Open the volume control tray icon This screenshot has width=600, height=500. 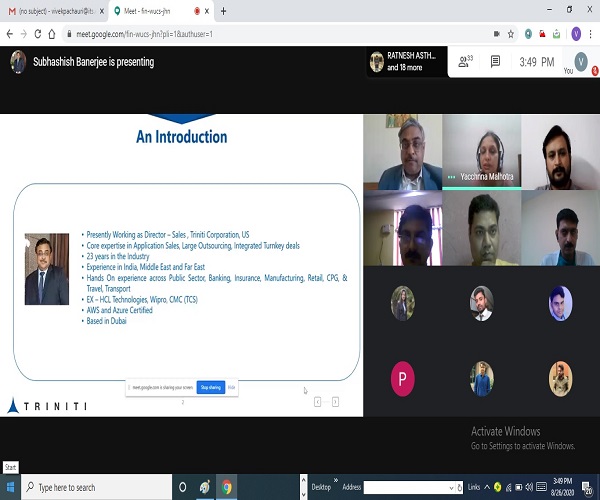pyautogui.click(x=529, y=487)
